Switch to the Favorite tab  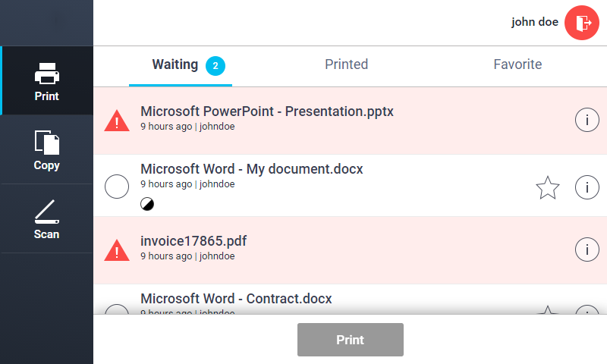pyautogui.click(x=517, y=65)
